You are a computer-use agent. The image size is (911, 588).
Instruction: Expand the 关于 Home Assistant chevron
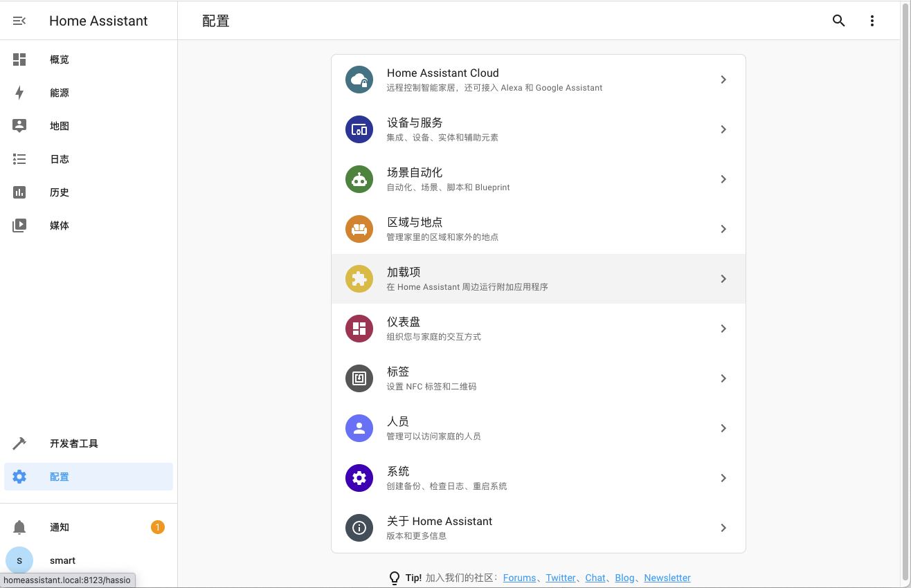pos(723,528)
